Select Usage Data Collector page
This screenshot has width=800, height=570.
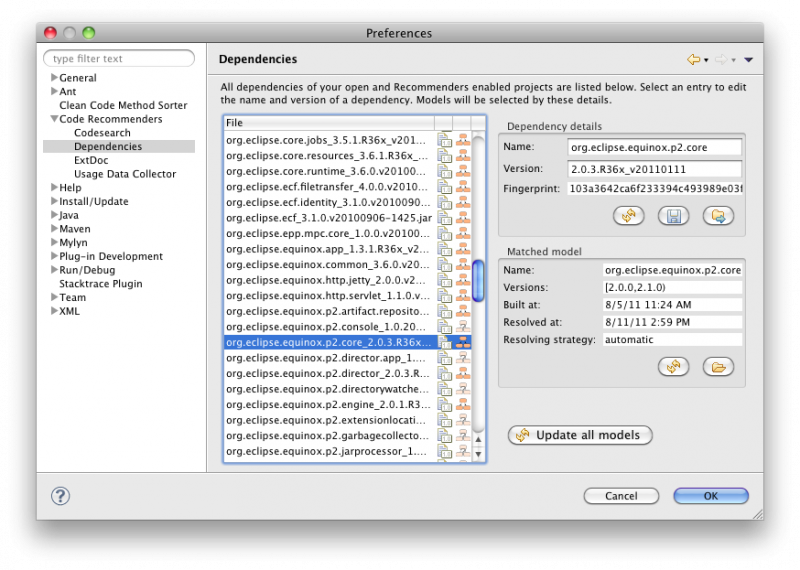pyautogui.click(x=125, y=174)
